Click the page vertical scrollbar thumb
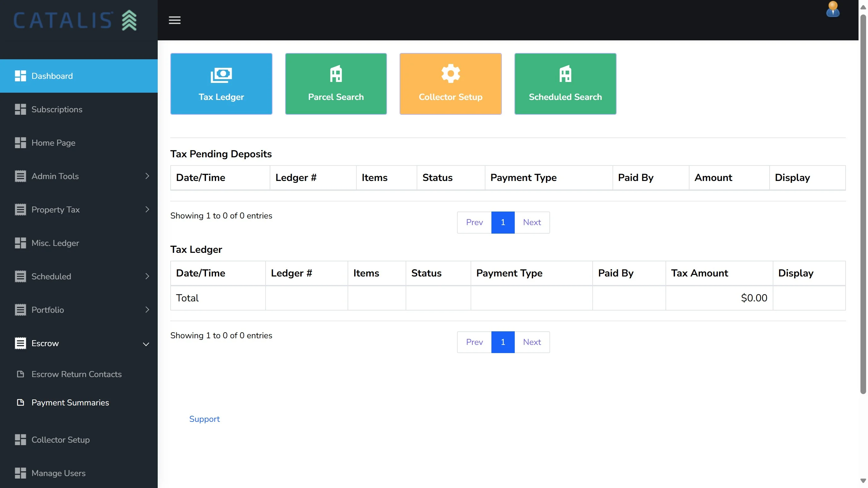 click(863, 204)
